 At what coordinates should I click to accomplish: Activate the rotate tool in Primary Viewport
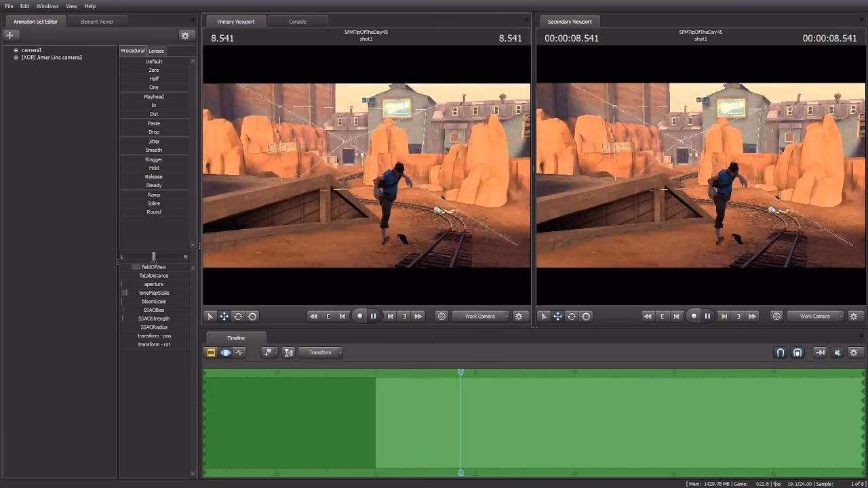(238, 316)
